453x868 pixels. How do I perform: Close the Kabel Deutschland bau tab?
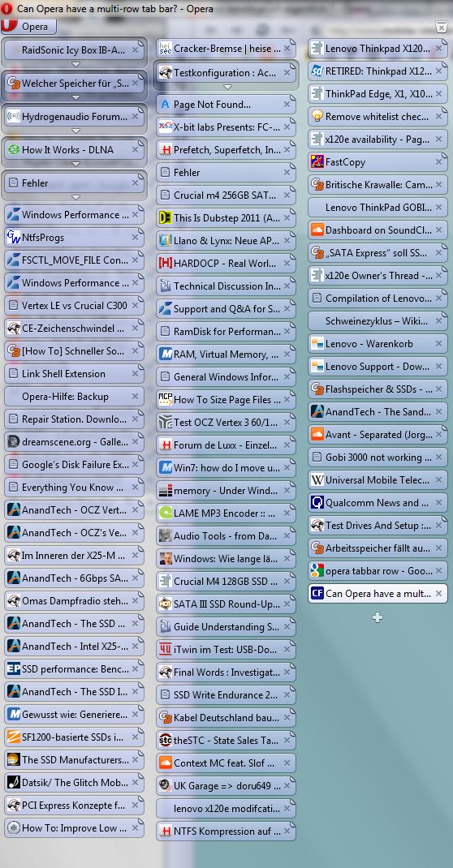tap(287, 717)
